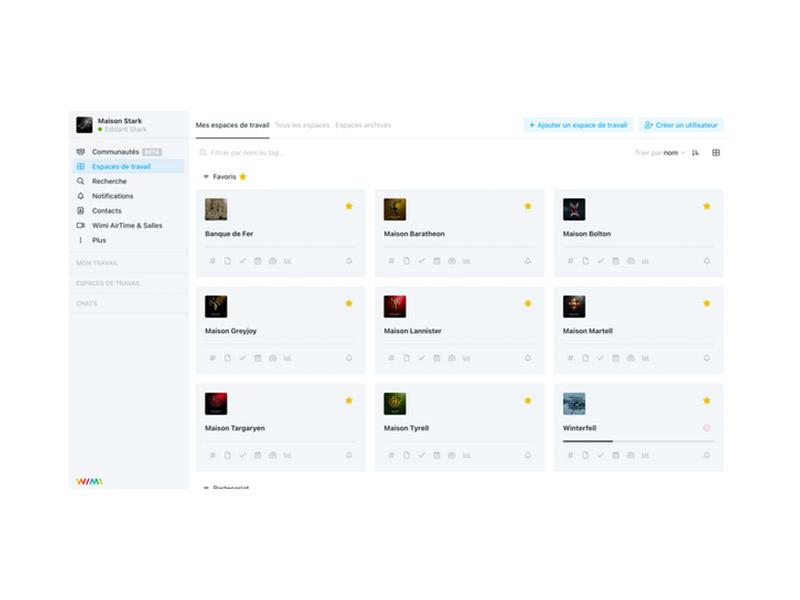Image resolution: width=800 pixels, height=600 pixels.
Task: Open Notifications in the sidebar
Action: (x=129, y=196)
